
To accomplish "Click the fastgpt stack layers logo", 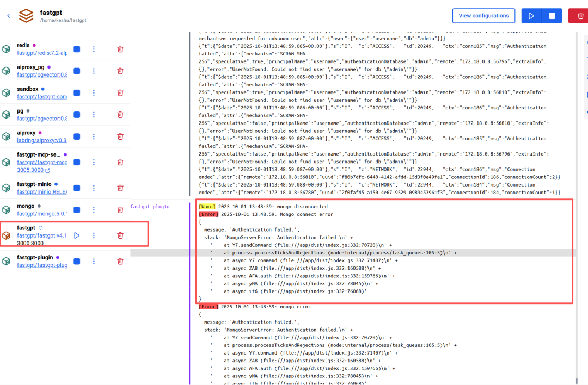I will click(x=26, y=16).
